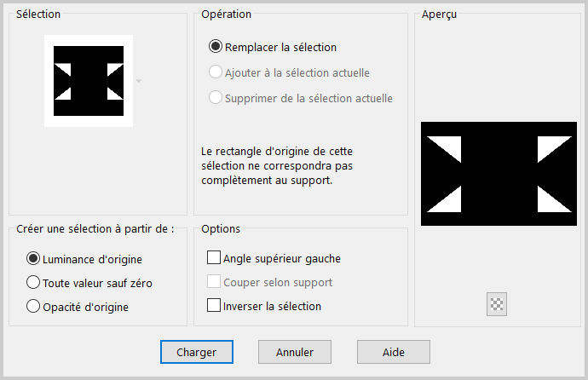Click the Opération group heading
588x380 pixels.
point(226,14)
